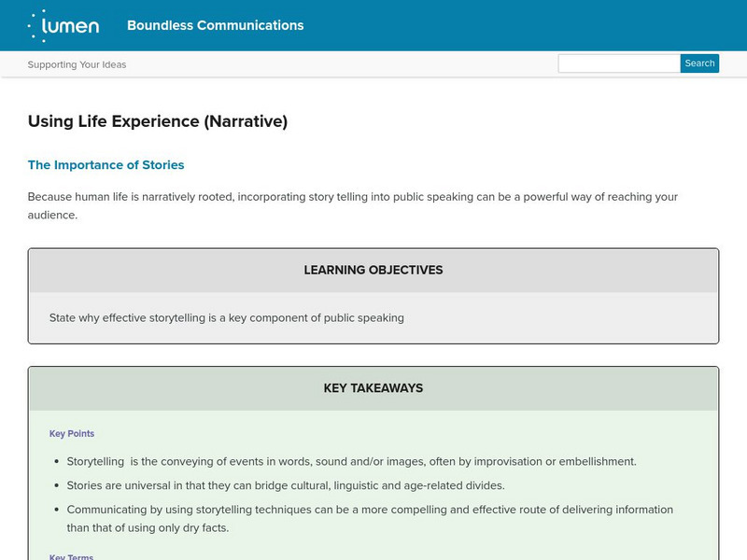Open the Boundless Communications course title
Viewport: 747px width, 560px height.
215,25
